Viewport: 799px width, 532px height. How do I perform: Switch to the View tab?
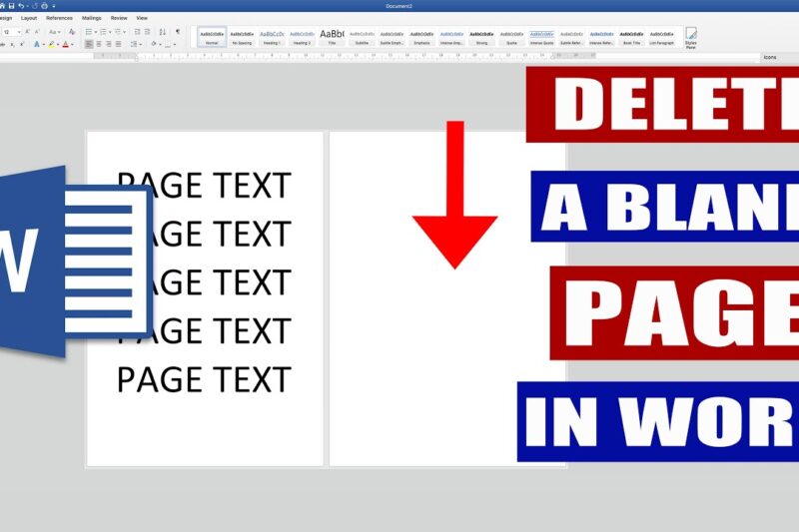(x=142, y=18)
